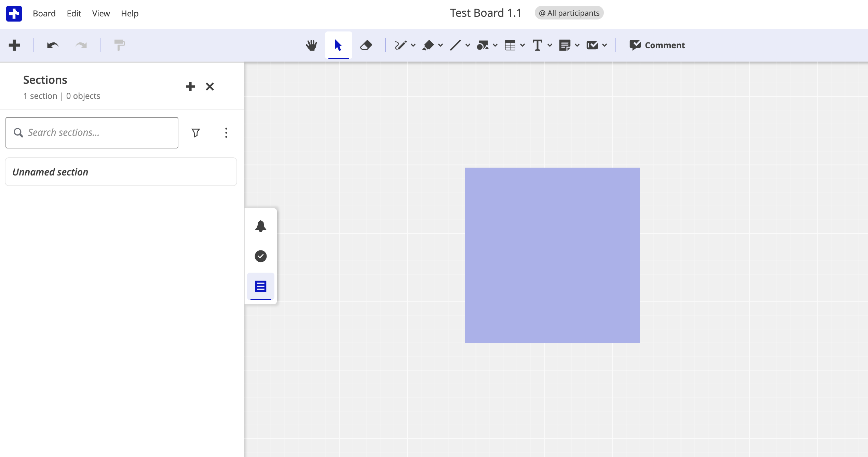Open the three-dot sections menu

click(x=226, y=133)
